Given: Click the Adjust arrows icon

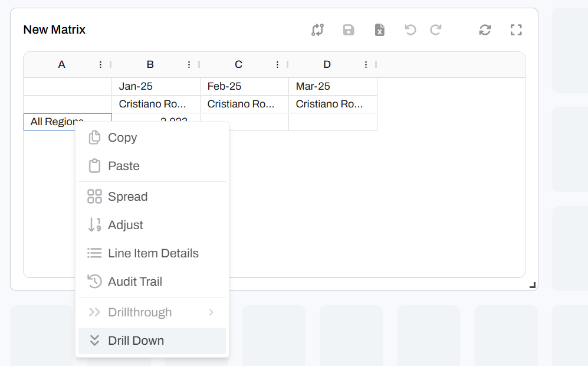Looking at the screenshot, I should coord(94,225).
